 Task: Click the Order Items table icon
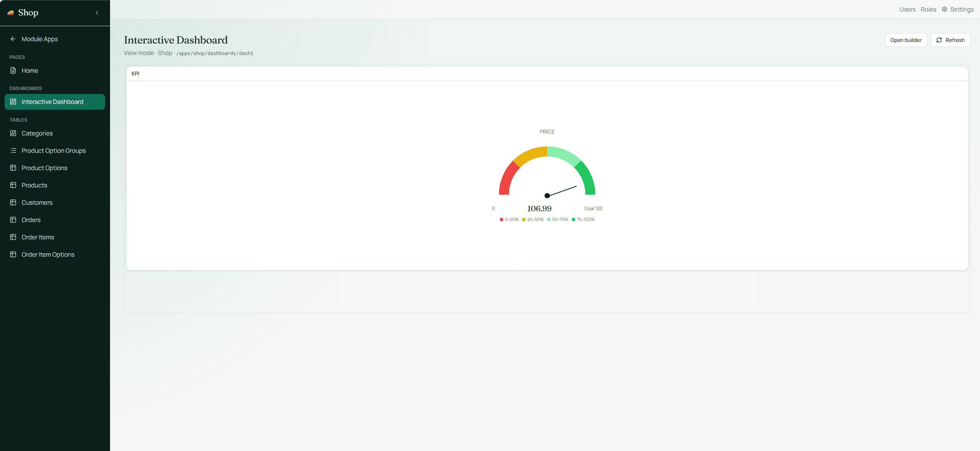pyautogui.click(x=13, y=237)
